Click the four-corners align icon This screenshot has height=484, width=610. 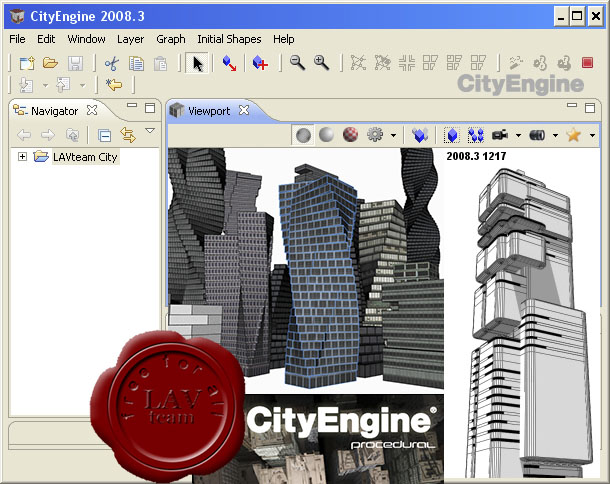click(407, 63)
